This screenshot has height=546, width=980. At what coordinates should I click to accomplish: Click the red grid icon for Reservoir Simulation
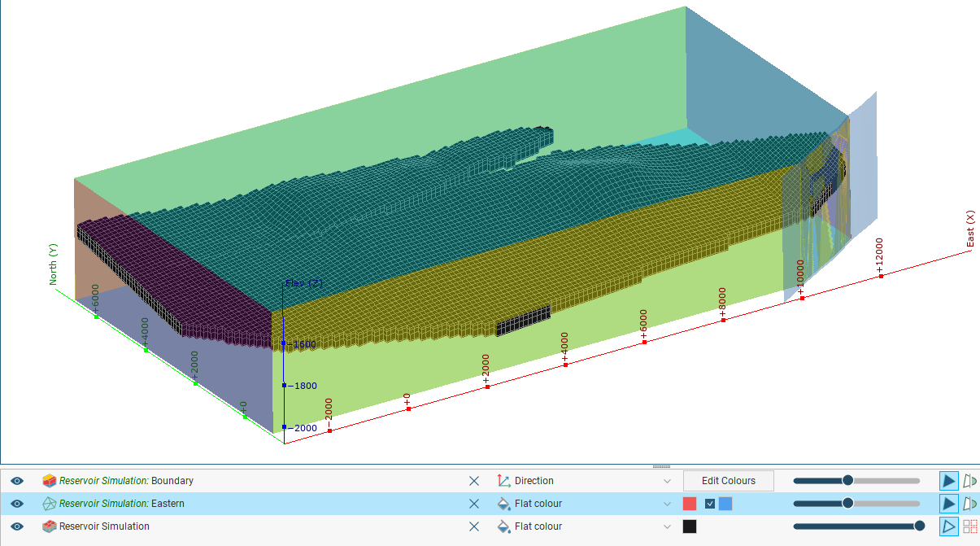click(969, 526)
